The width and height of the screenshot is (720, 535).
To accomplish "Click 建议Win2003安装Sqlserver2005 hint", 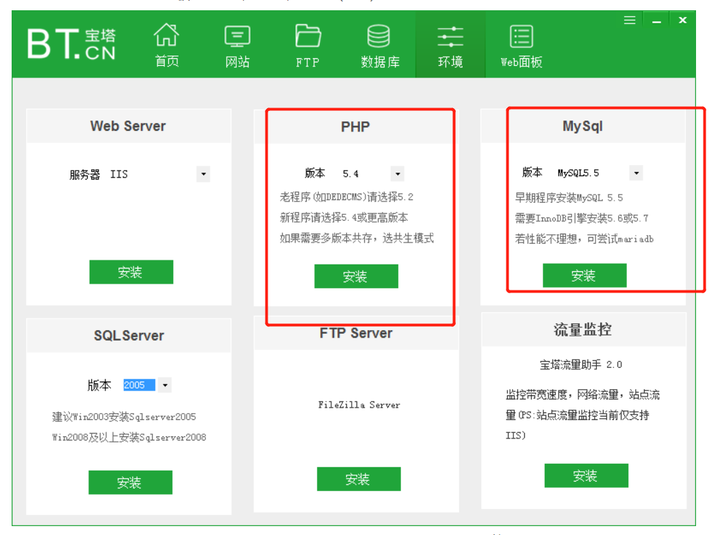I will (x=124, y=417).
